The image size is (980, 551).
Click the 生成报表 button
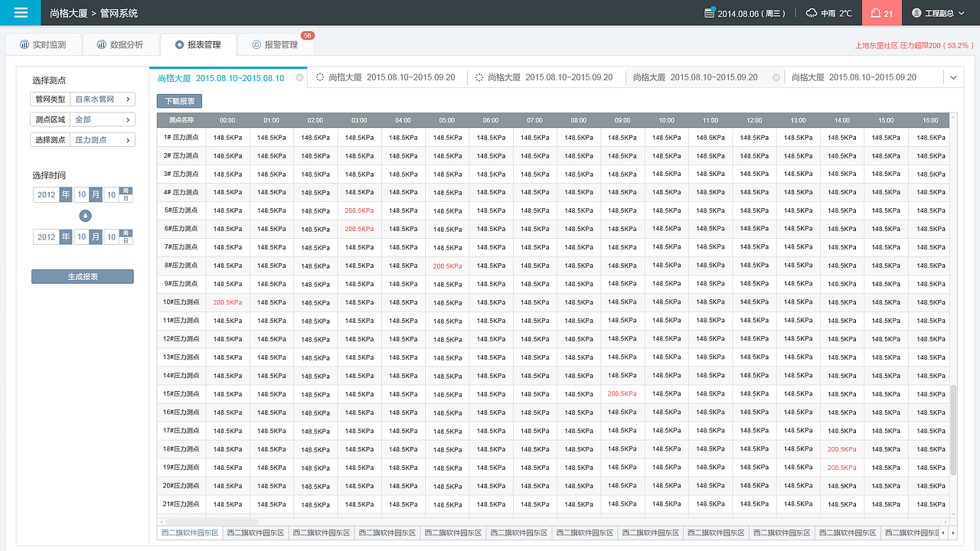83,276
